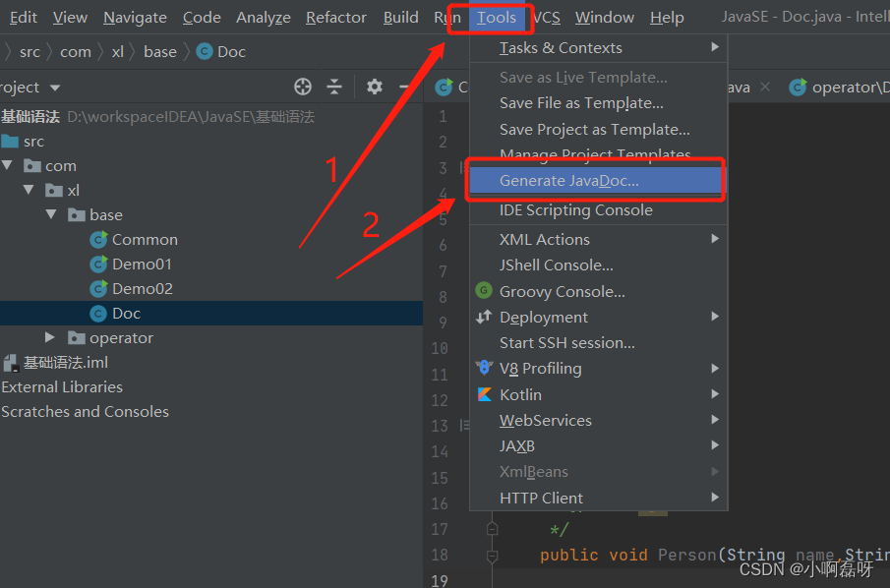The width and height of the screenshot is (890, 588).
Task: Open XML Actions submenu
Action: (x=598, y=240)
